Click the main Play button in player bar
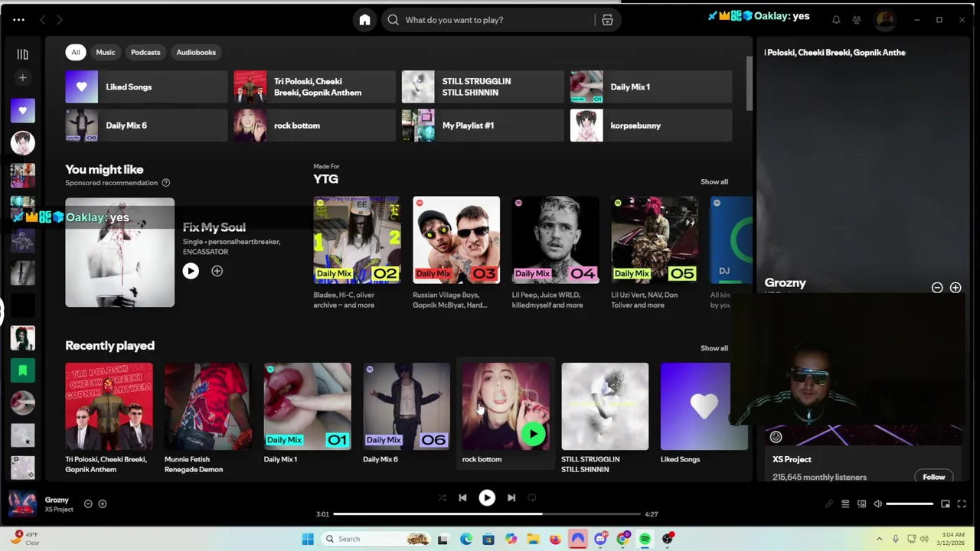 pyautogui.click(x=487, y=498)
